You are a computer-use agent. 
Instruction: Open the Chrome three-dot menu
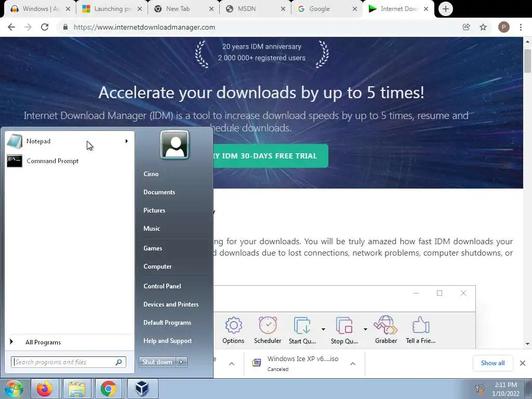[x=521, y=27]
